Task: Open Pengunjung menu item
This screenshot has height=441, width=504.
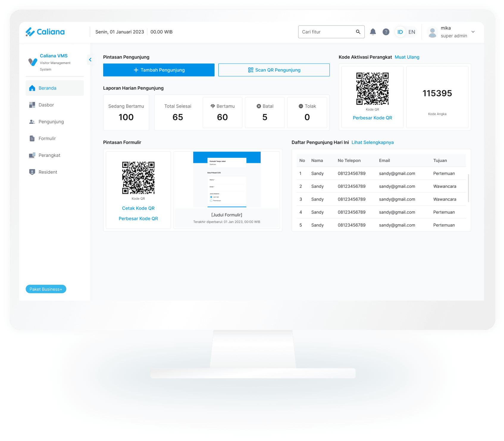Action: coord(55,122)
